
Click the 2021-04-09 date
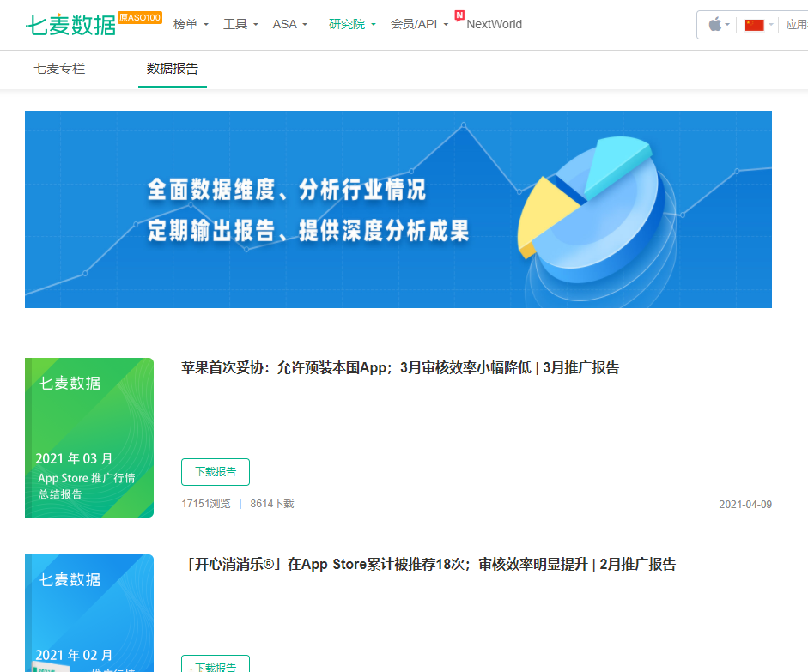pyautogui.click(x=745, y=505)
